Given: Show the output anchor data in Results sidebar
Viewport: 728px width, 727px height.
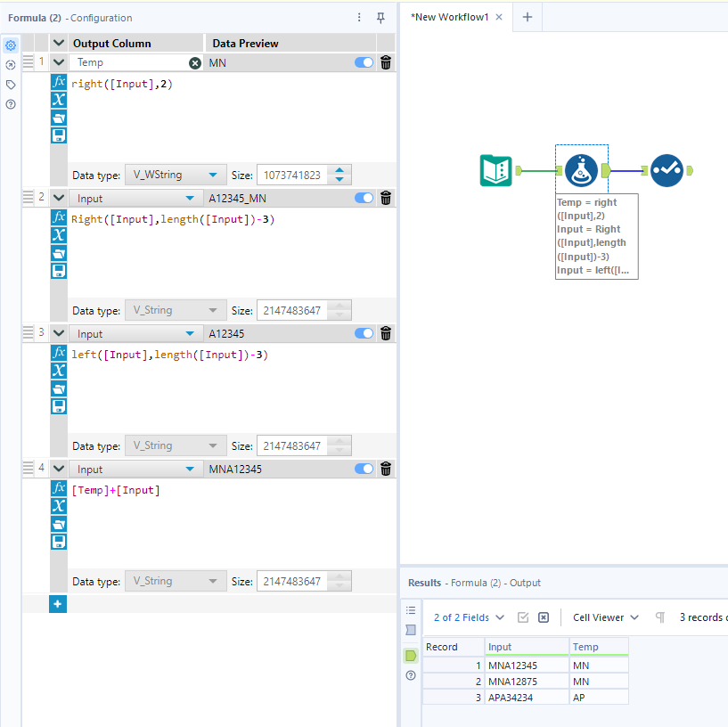Looking at the screenshot, I should point(411,656).
